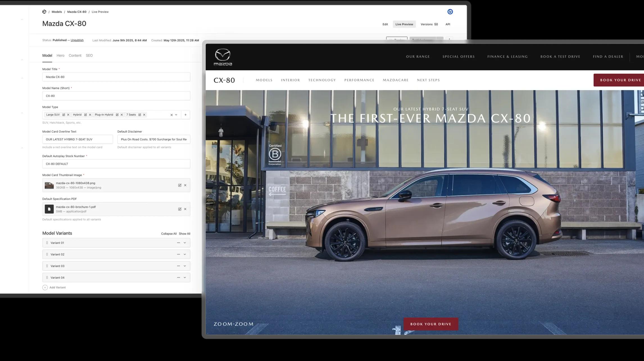This screenshot has width=644, height=361.
Task: Remove the mazda-cx-80-brochure-1.pdf file
Action: 185,209
